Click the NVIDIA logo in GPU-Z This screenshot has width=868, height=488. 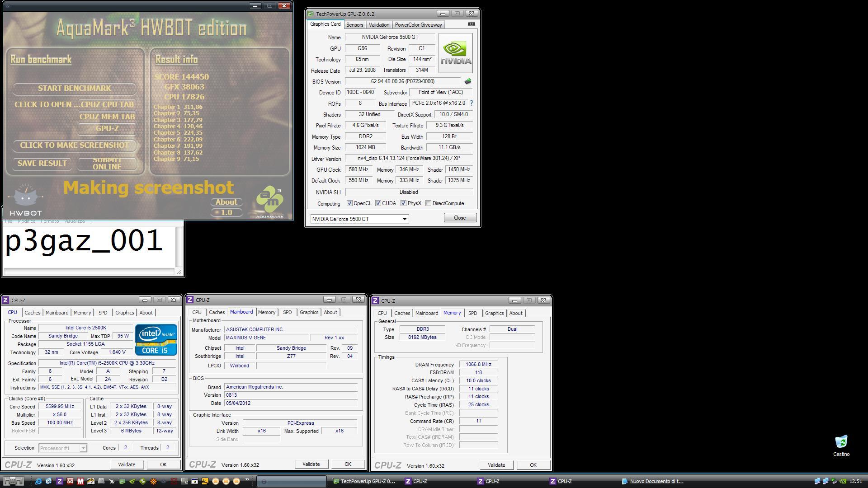456,53
